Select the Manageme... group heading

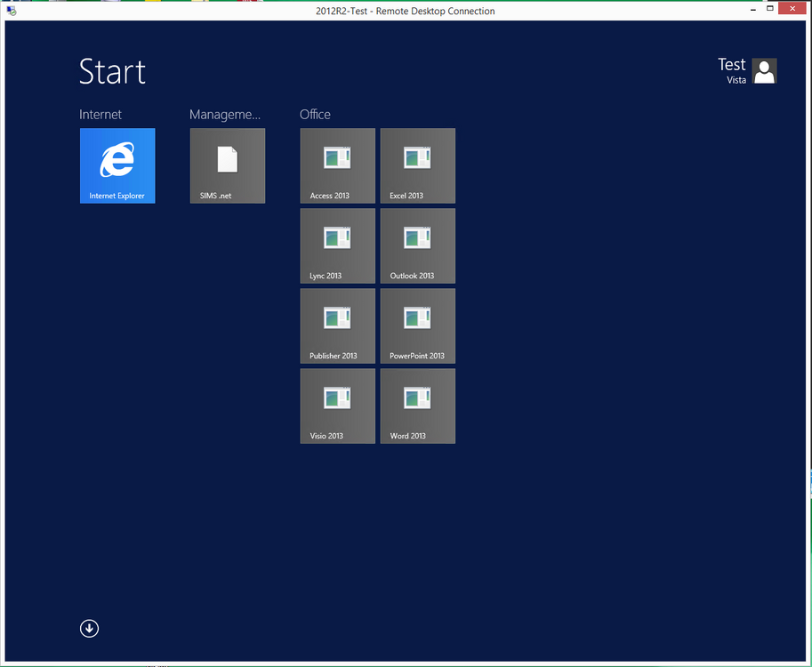click(225, 115)
